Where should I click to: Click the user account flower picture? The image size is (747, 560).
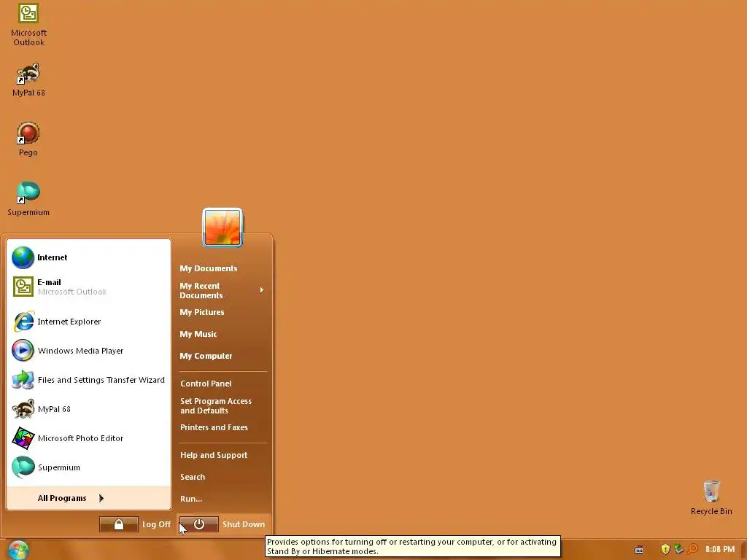coord(222,227)
